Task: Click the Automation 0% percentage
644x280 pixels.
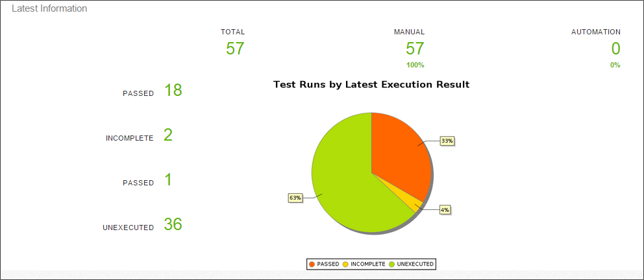Action: 615,65
